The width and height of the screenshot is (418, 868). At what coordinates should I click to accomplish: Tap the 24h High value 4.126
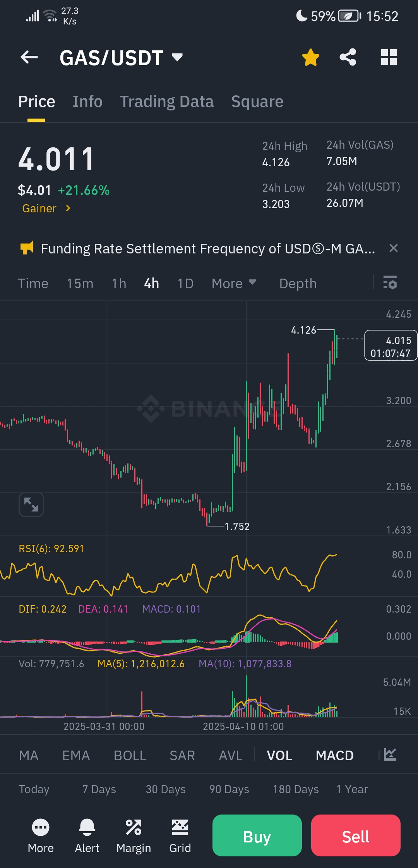coord(276,162)
